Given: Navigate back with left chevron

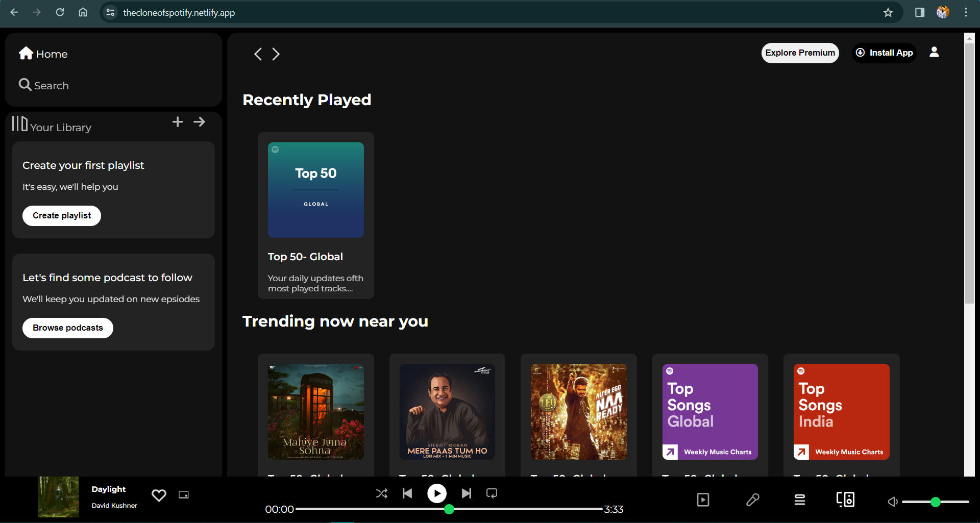Looking at the screenshot, I should coord(258,54).
